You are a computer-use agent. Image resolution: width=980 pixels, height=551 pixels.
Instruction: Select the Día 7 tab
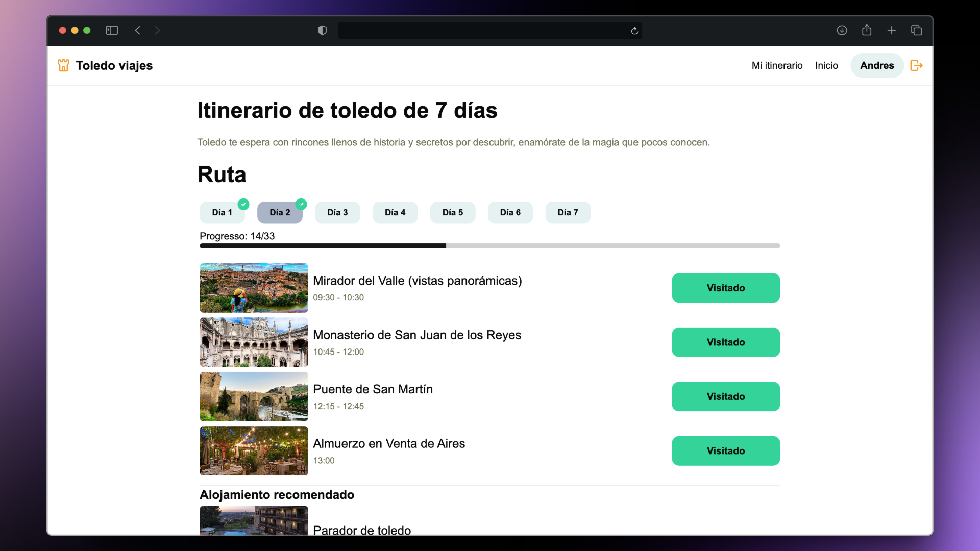(568, 212)
